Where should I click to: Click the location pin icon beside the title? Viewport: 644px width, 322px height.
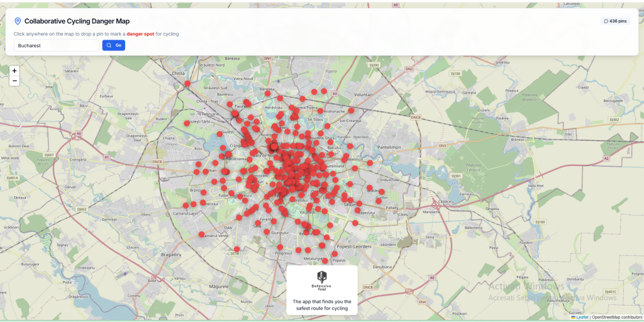18,21
